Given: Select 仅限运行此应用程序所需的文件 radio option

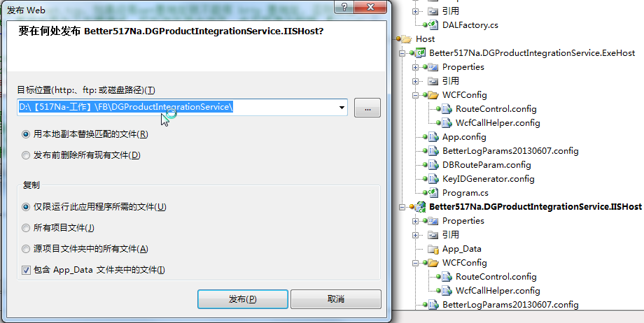Looking at the screenshot, I should coord(26,207).
